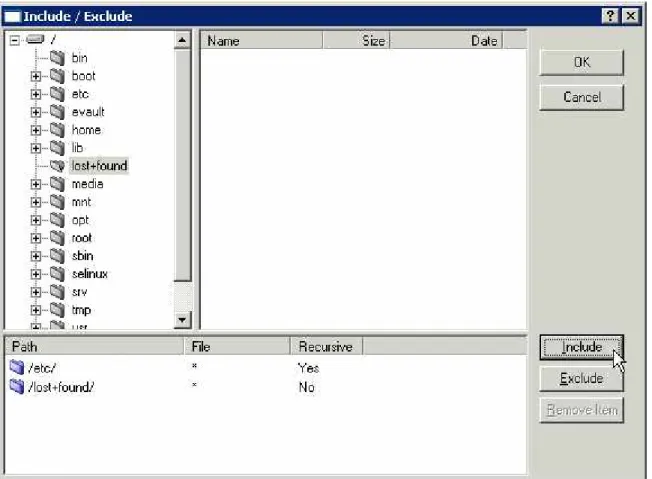The height and width of the screenshot is (479, 652).
Task: Select the /etc/ path row text
Action: click(x=42, y=368)
